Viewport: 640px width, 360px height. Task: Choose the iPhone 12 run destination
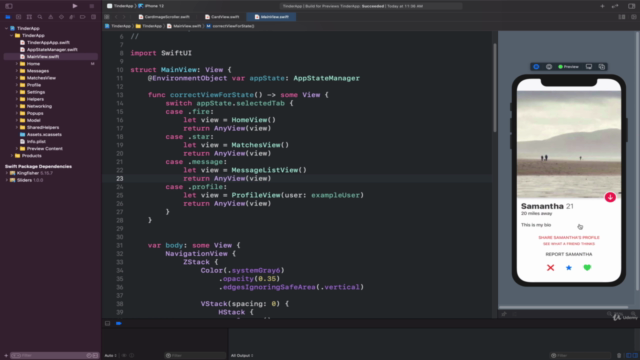pyautogui.click(x=151, y=6)
